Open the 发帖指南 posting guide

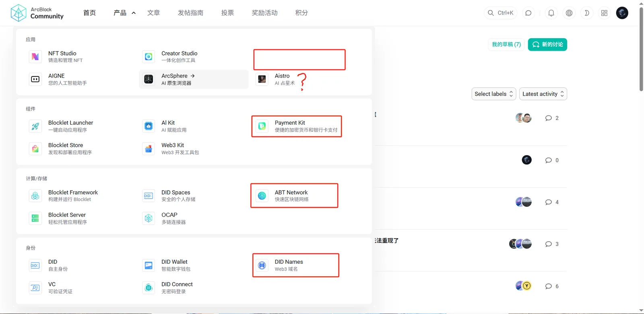click(190, 13)
